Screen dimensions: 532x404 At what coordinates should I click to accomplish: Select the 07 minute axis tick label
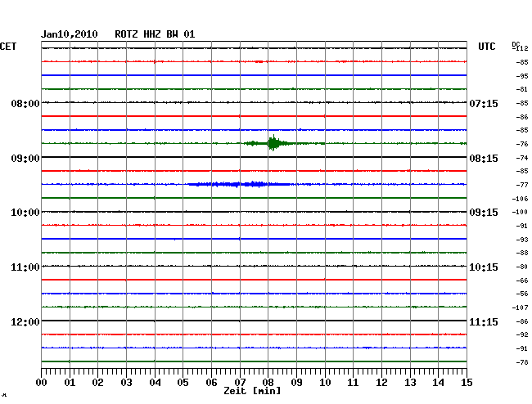240,383
